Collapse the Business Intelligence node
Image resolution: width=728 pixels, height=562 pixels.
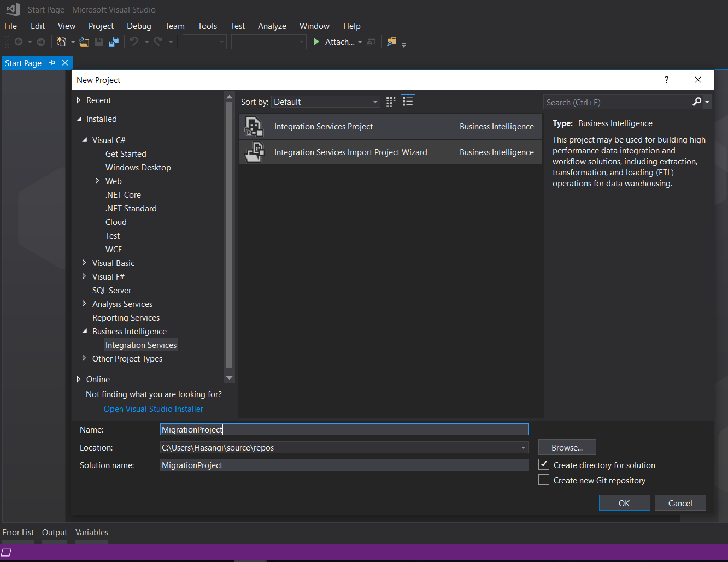point(85,332)
